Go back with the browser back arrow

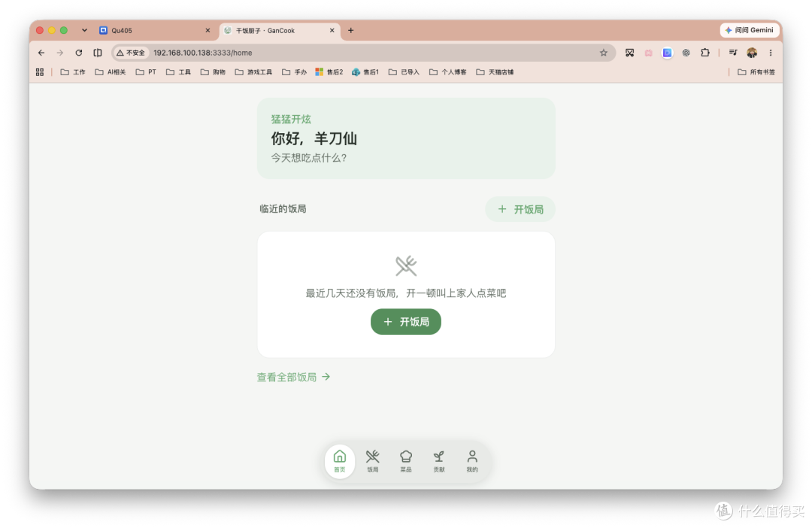pos(41,53)
